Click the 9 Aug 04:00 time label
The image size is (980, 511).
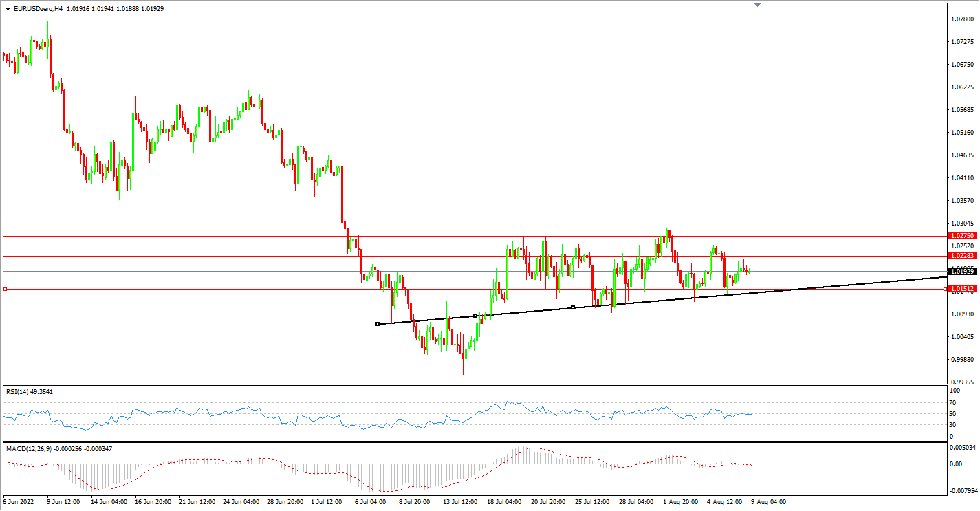pyautogui.click(x=768, y=502)
